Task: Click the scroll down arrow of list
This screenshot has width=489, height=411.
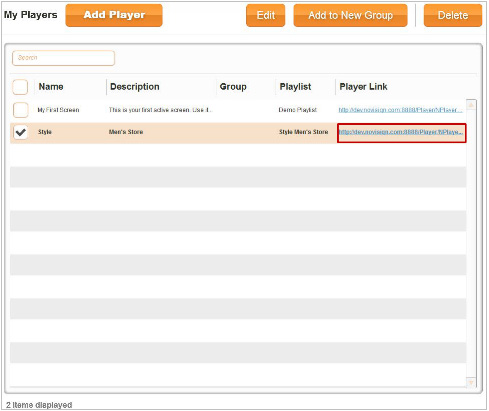Action: click(471, 382)
